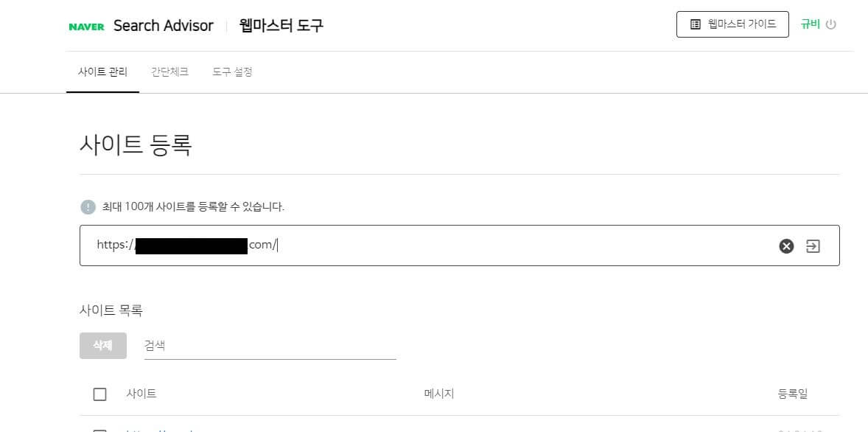Click the 규비 account name

point(809,24)
